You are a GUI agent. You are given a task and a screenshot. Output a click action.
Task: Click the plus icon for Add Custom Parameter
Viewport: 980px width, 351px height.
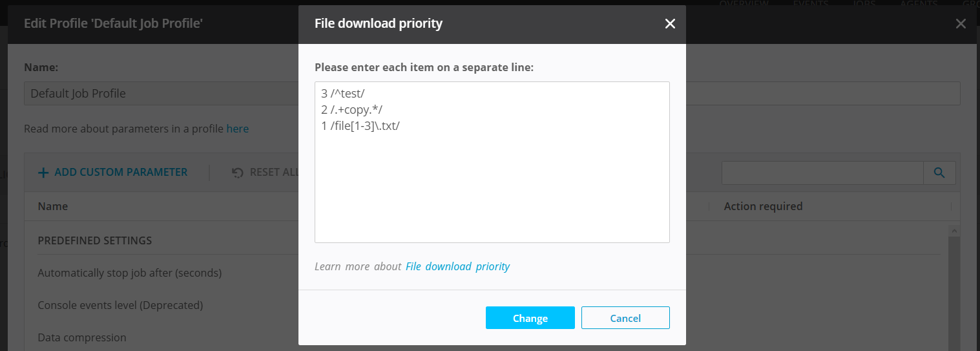pos(43,173)
